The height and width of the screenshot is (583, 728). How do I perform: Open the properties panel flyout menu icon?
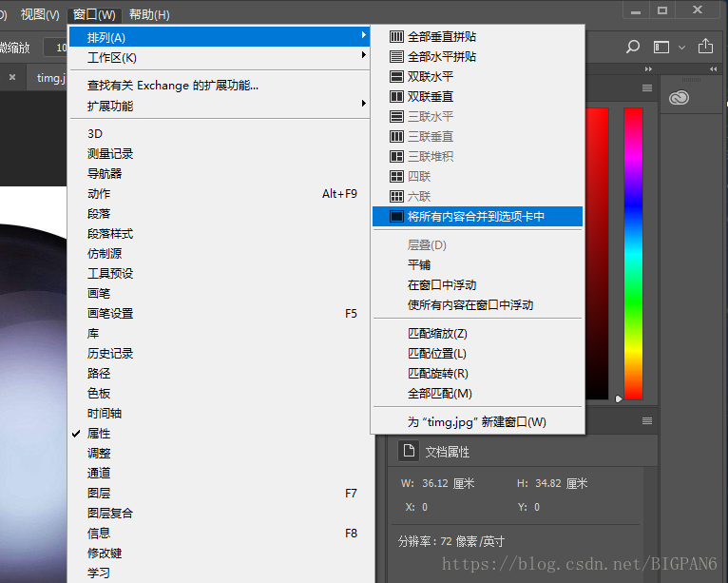pyautogui.click(x=647, y=421)
